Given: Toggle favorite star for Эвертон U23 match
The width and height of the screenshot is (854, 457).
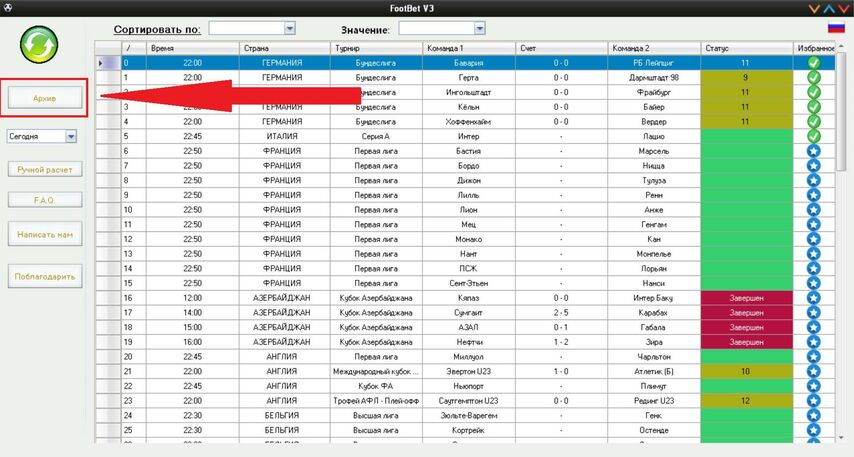Looking at the screenshot, I should 814,371.
